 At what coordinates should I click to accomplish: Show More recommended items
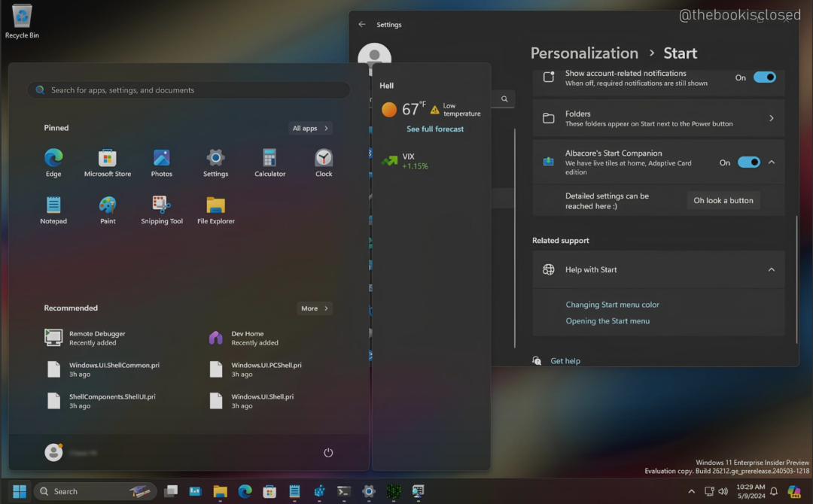click(315, 308)
